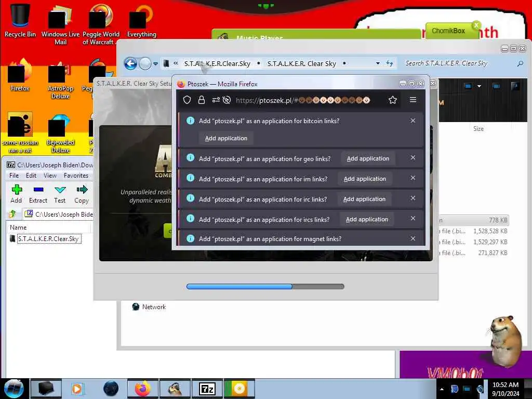
Task: Click the Add tool in 7-Zip
Action: click(x=16, y=194)
